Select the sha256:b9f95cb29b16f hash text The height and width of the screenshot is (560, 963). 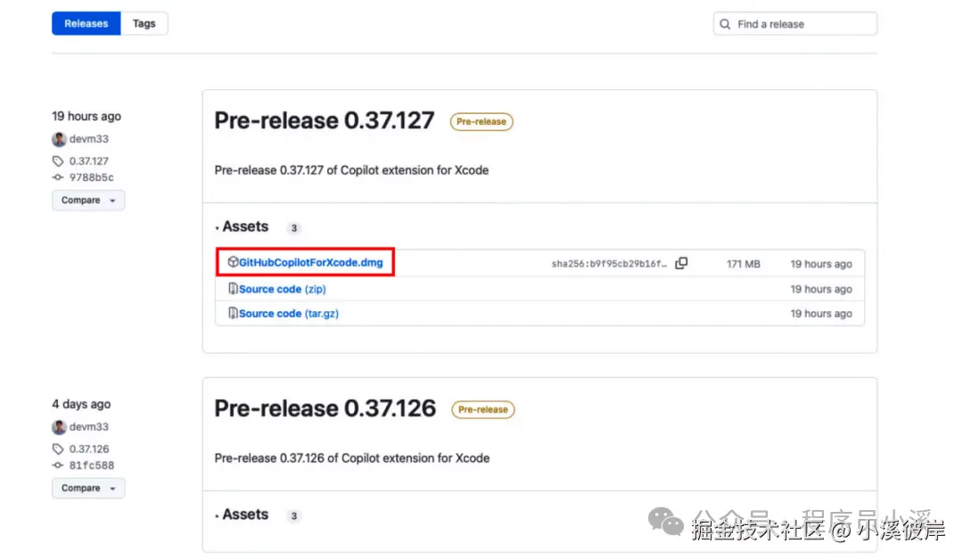click(609, 264)
